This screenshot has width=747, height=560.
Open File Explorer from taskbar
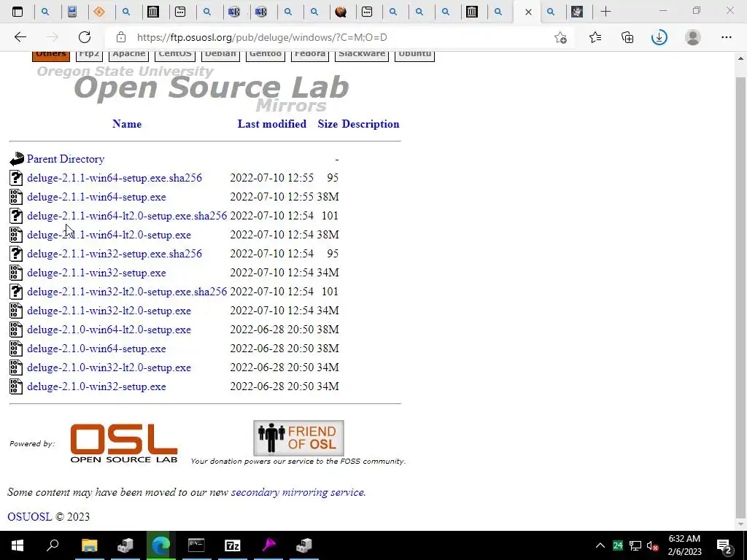click(x=89, y=545)
